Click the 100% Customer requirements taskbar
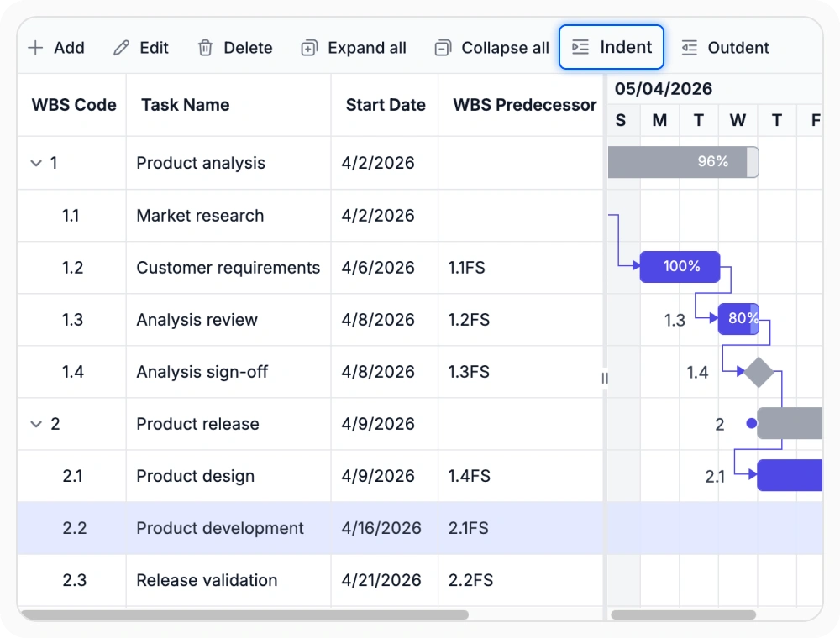The height and width of the screenshot is (638, 840). [680, 267]
